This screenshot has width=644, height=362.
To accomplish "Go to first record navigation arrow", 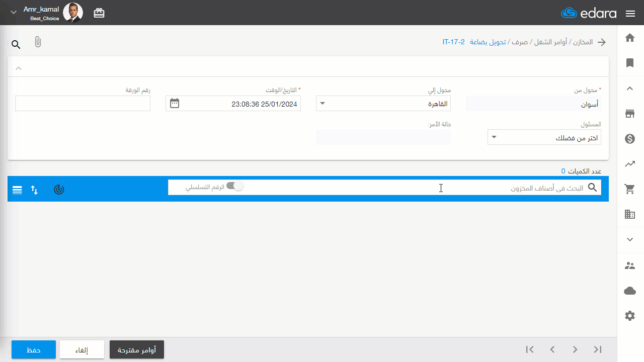I will (x=530, y=349).
